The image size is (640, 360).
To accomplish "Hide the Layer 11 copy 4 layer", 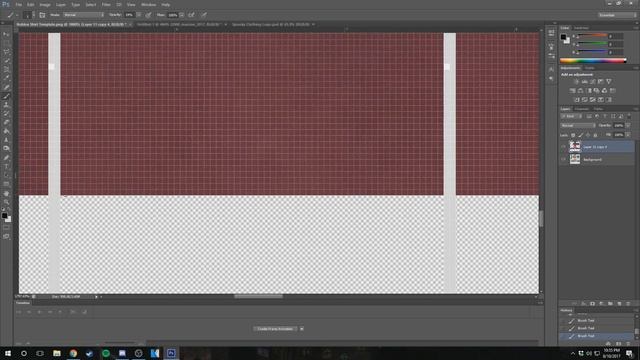I will [564, 147].
